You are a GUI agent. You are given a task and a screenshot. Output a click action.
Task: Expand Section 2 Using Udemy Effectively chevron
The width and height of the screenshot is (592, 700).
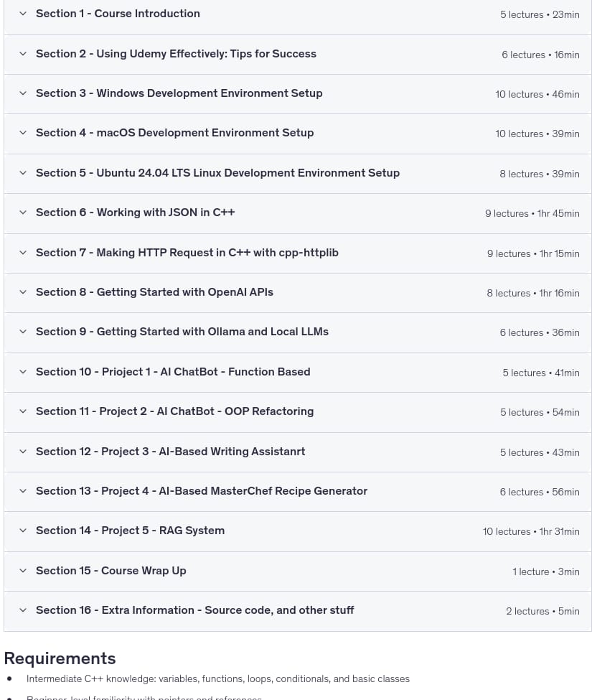pos(23,54)
